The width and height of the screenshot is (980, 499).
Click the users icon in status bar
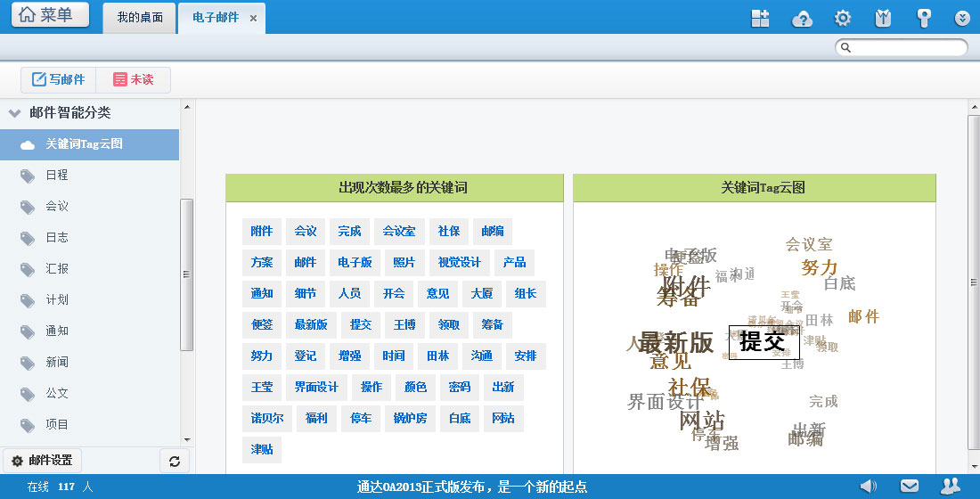click(951, 486)
